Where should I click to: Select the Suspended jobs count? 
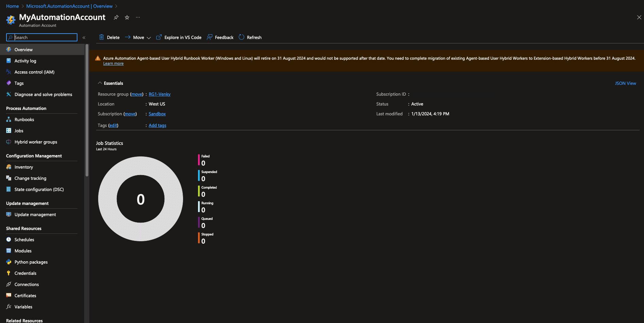[203, 179]
